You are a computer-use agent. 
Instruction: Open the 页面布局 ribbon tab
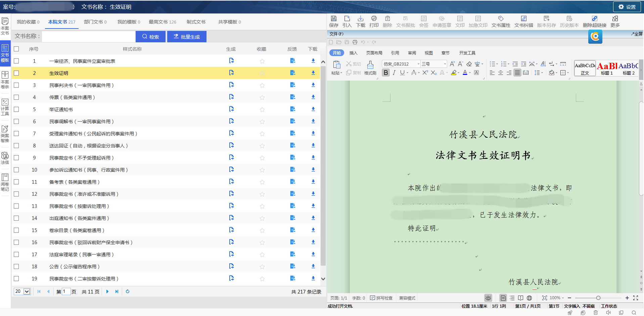coord(374,53)
